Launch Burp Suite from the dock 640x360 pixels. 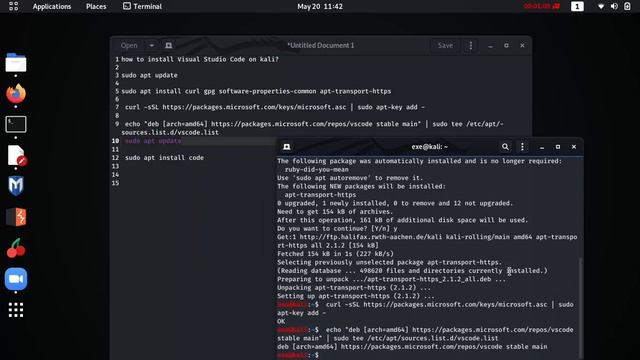click(x=16, y=217)
